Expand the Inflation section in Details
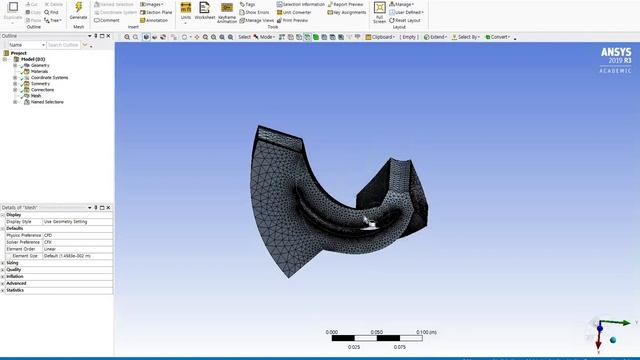640x360 pixels. pyautogui.click(x=3, y=277)
